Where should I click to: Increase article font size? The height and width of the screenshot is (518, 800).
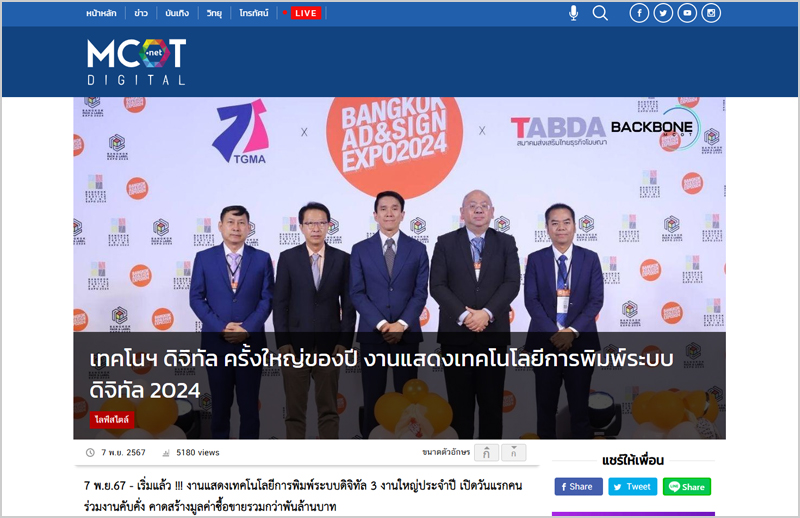(x=486, y=452)
